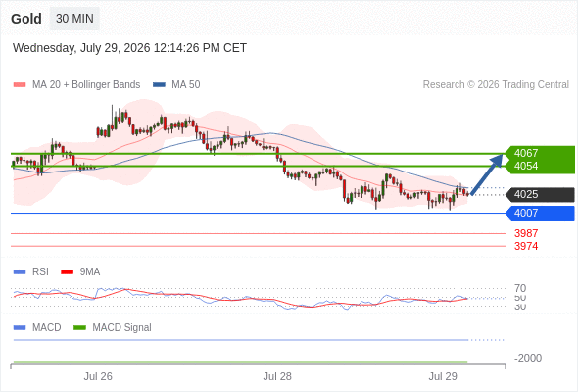Click the 30 MIN timeframe badge
The width and height of the screenshot is (578, 392).
74,19
